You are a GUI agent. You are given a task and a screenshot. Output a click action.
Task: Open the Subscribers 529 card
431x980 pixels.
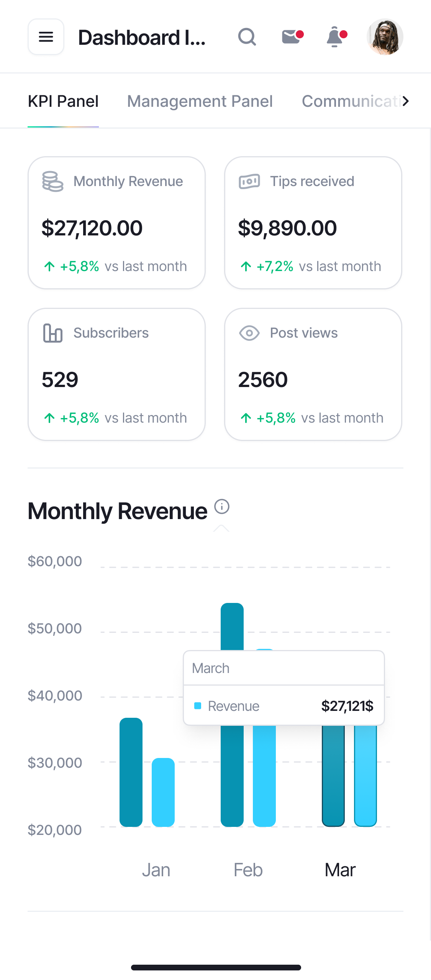pos(116,374)
